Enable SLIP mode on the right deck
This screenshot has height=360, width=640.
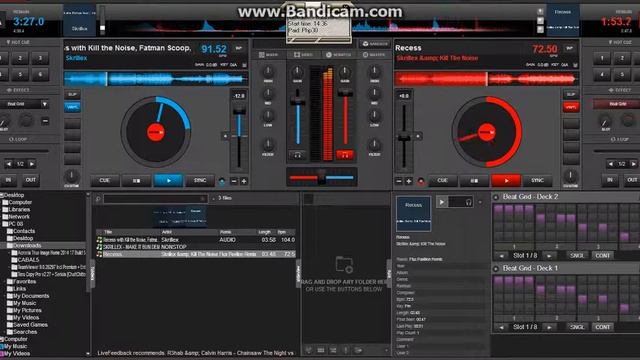(x=571, y=95)
